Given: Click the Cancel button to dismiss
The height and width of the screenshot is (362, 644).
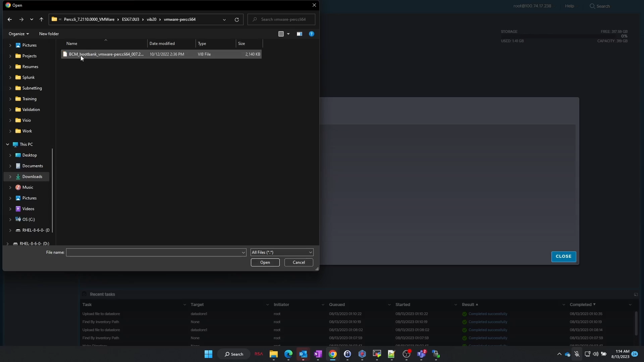Looking at the screenshot, I should click(299, 262).
